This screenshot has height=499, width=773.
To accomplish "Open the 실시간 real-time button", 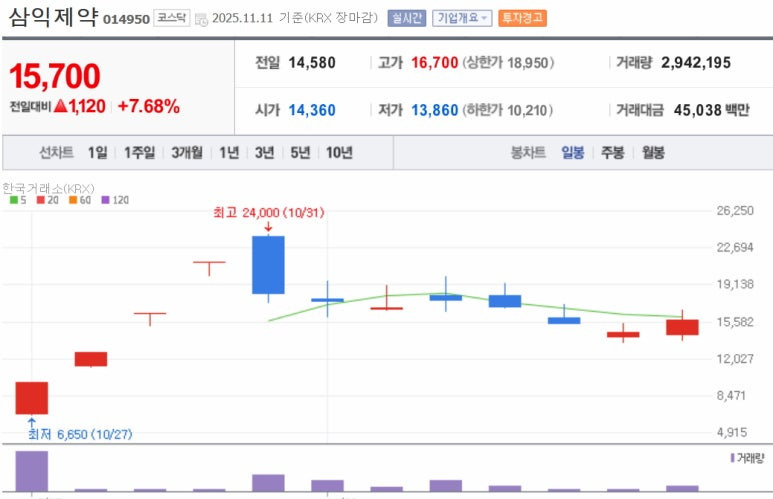I will click(x=406, y=18).
